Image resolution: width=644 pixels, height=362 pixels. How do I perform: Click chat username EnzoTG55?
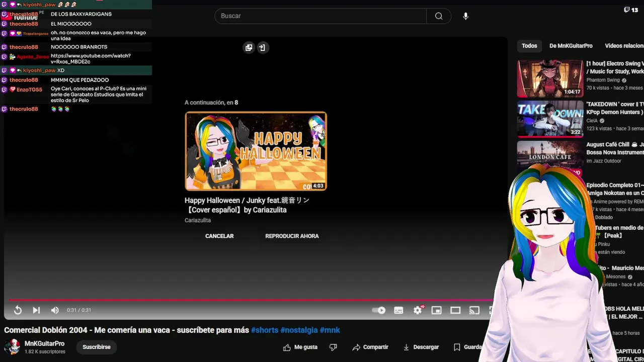pos(29,89)
